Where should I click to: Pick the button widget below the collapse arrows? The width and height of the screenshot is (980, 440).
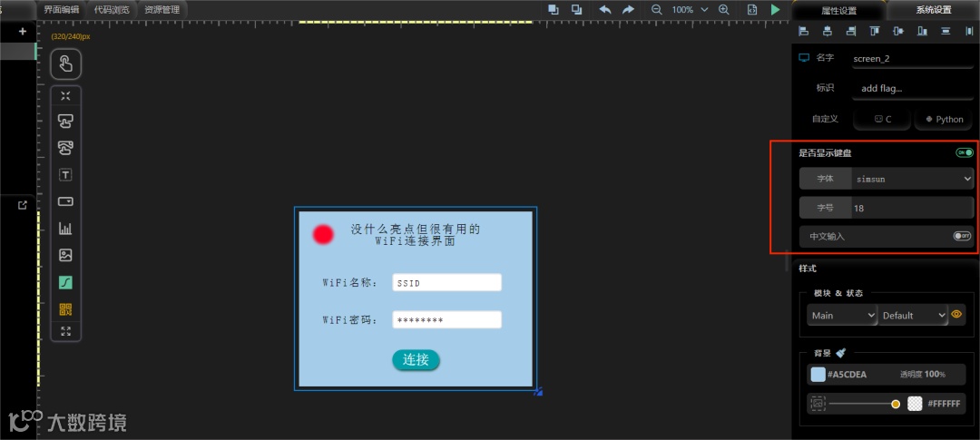coord(65,122)
